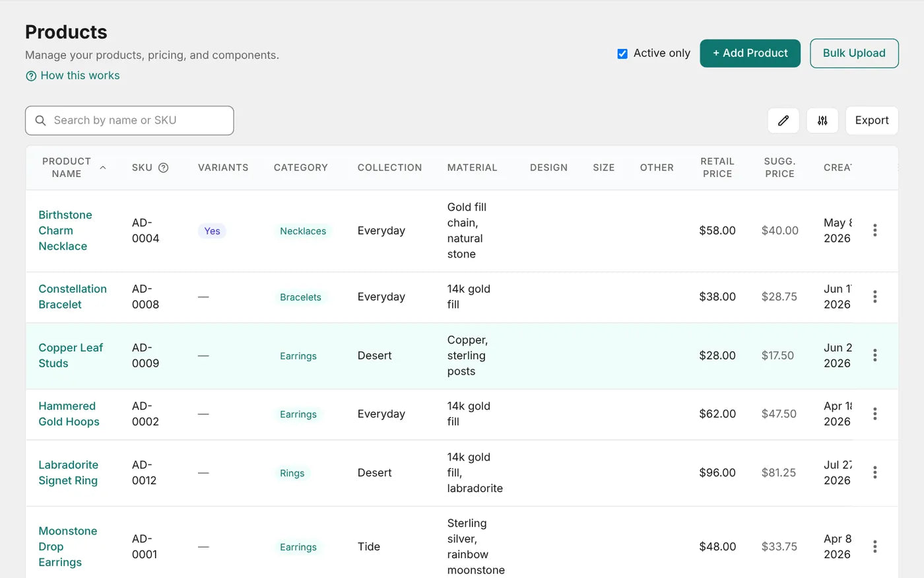Click SKU AD-0012 cell
Screen dimensions: 924x578
click(145, 473)
